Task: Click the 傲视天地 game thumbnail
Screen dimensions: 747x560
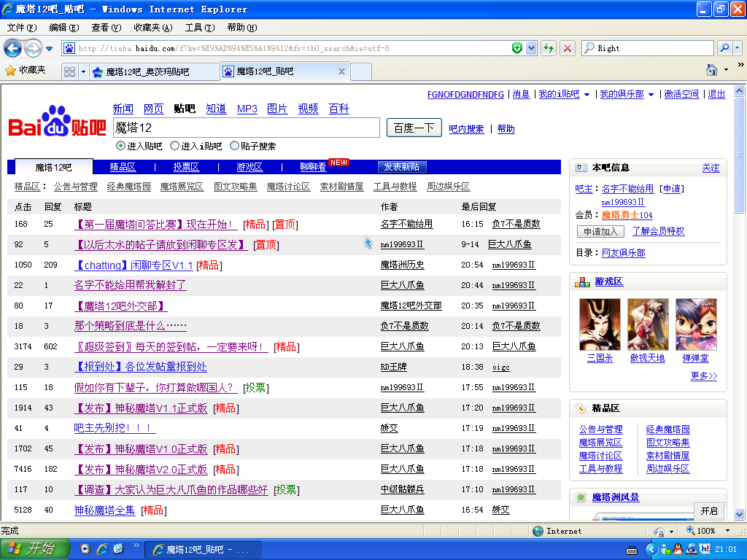Action: (648, 324)
